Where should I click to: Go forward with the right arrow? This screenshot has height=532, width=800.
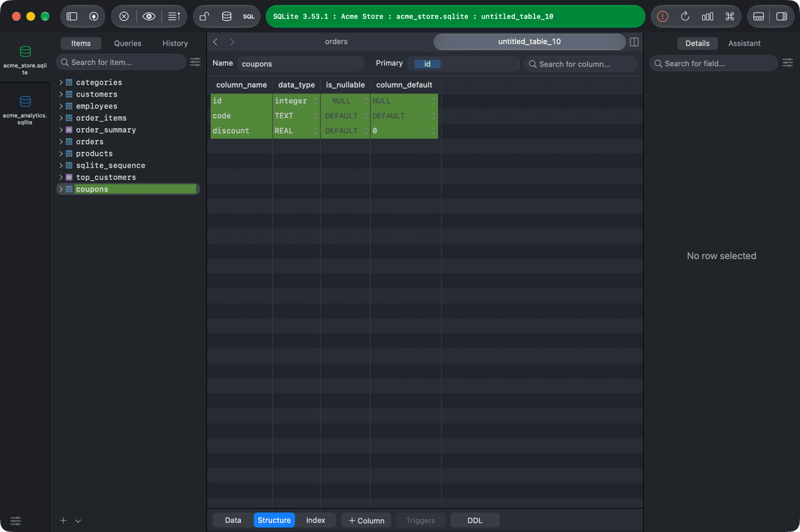[232, 42]
